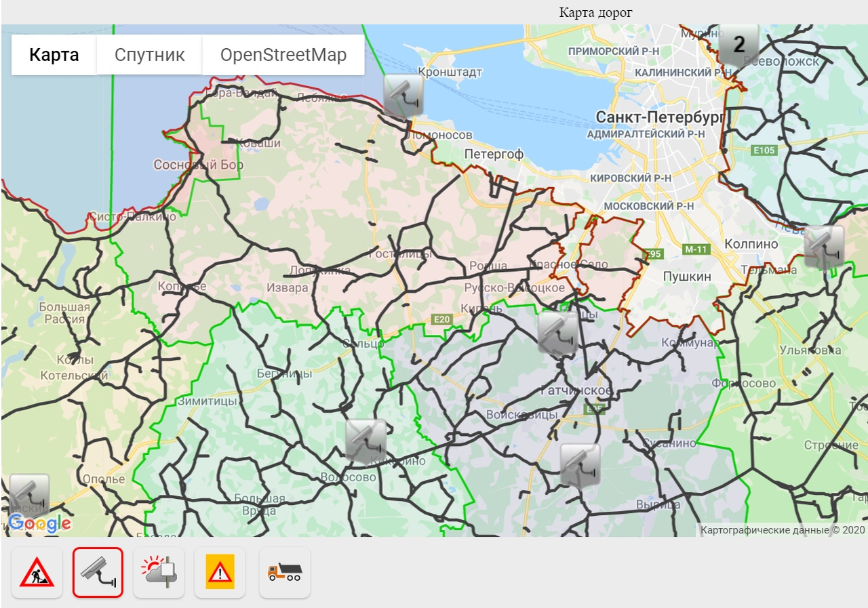Screen dimensions: 868x608
Task: Click Русско-Высоцкое map label
Action: 514,288
